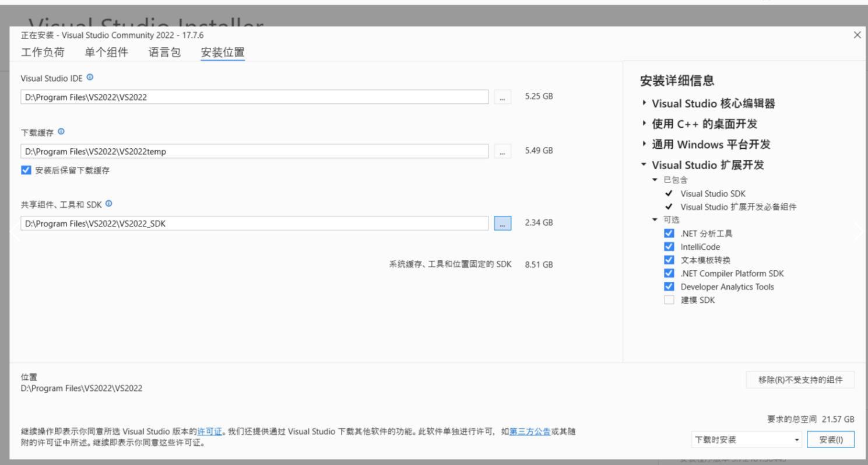This screenshot has width=868, height=465.
Task: Click 移除(R)不受支持的组件 button
Action: click(800, 380)
